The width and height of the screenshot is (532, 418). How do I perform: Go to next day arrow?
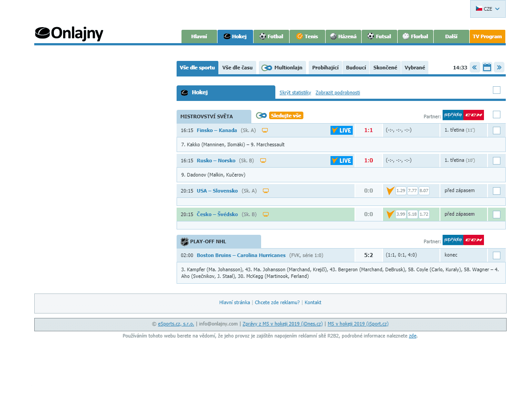click(x=499, y=68)
